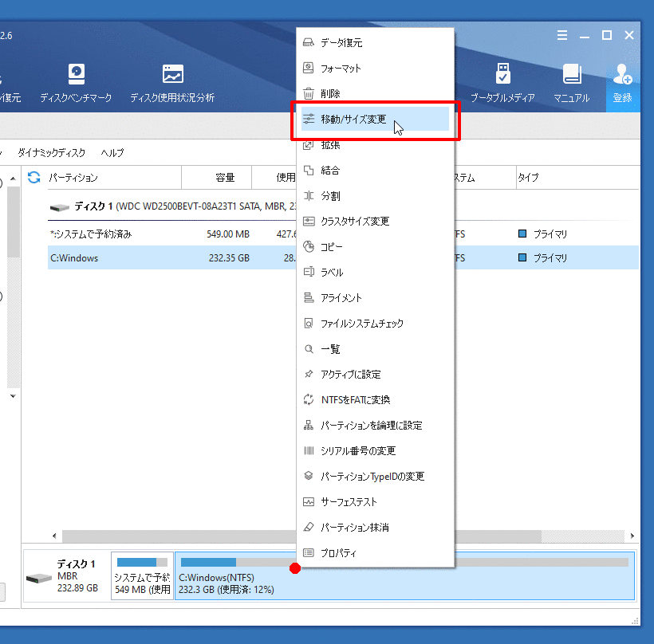Choose フォーマット from the context menu

pyautogui.click(x=341, y=69)
